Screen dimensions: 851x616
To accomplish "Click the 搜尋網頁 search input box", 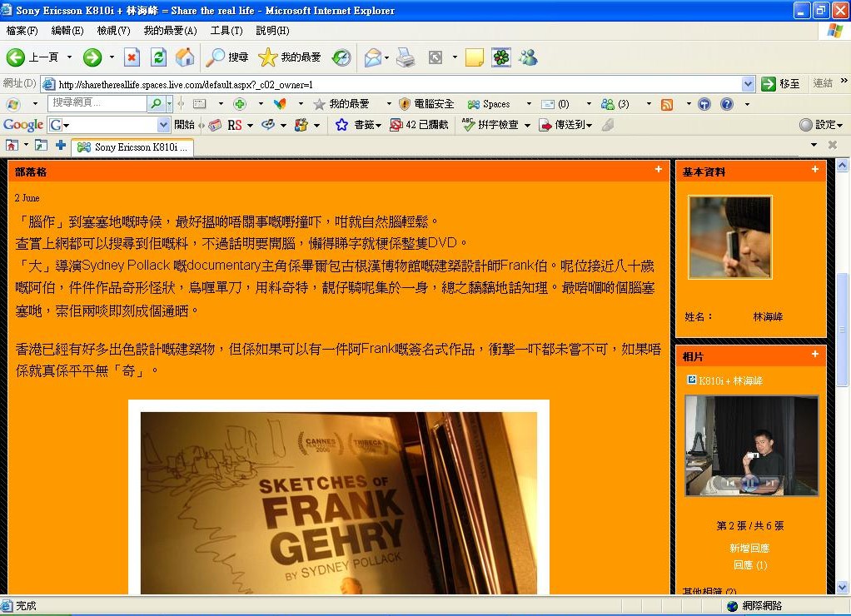I will 97,103.
